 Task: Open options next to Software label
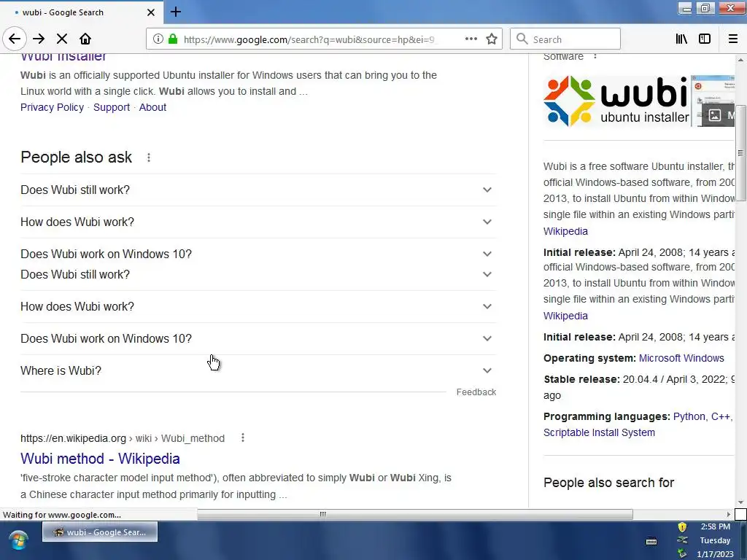coord(595,56)
